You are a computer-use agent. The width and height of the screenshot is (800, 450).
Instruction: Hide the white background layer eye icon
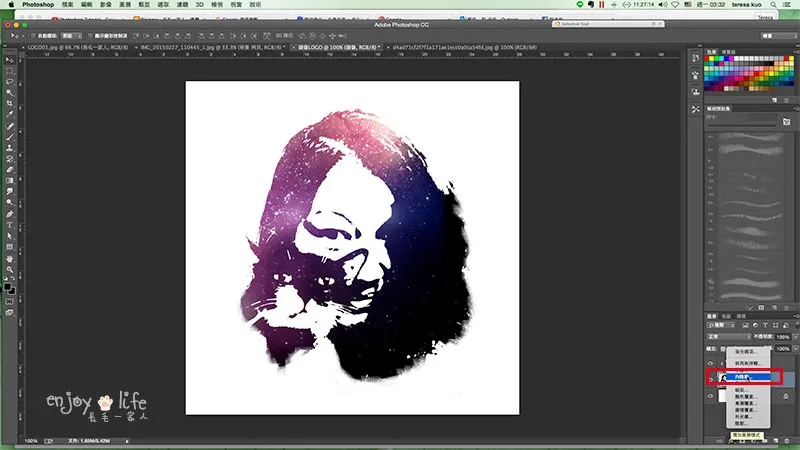click(710, 396)
